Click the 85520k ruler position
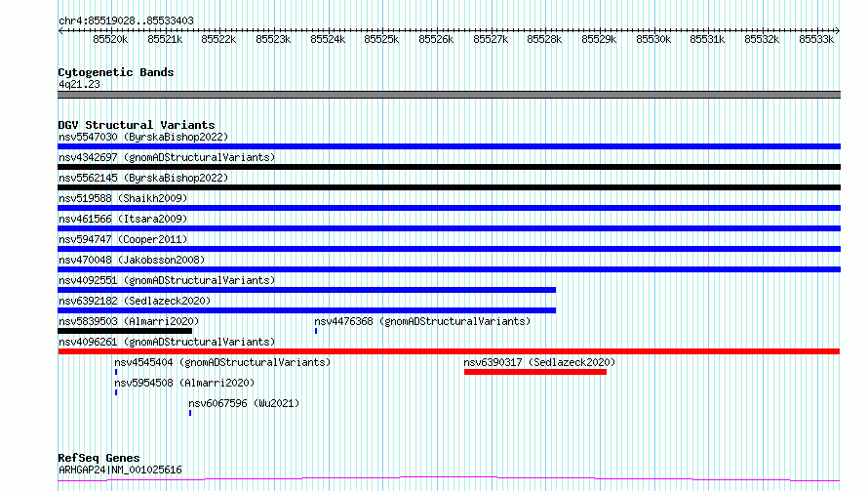 coord(110,39)
